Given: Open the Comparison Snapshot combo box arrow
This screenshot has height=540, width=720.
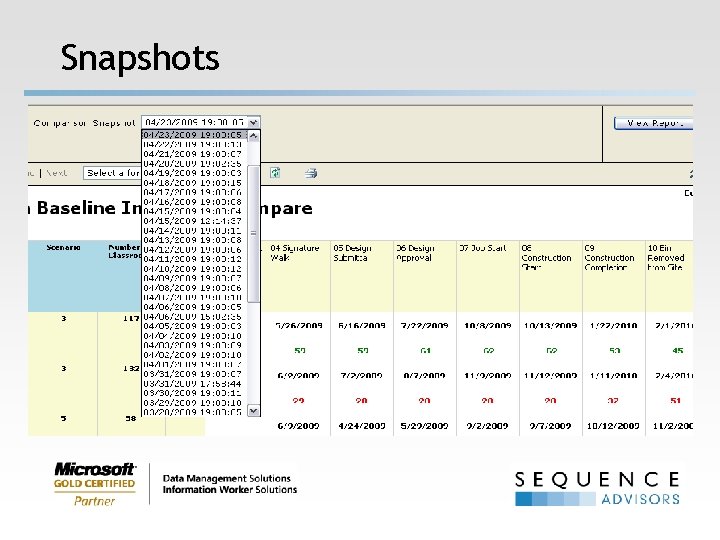Looking at the screenshot, I should click(253, 123).
